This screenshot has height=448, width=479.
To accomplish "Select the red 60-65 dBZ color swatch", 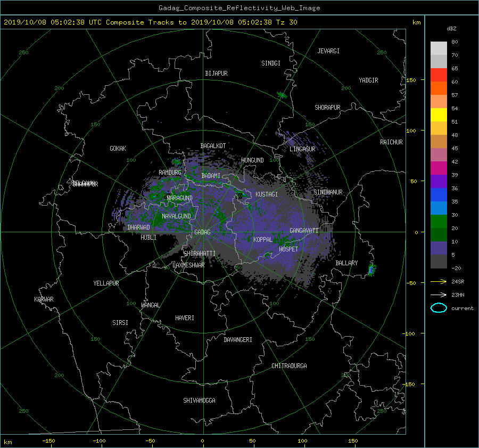I will 439,75.
